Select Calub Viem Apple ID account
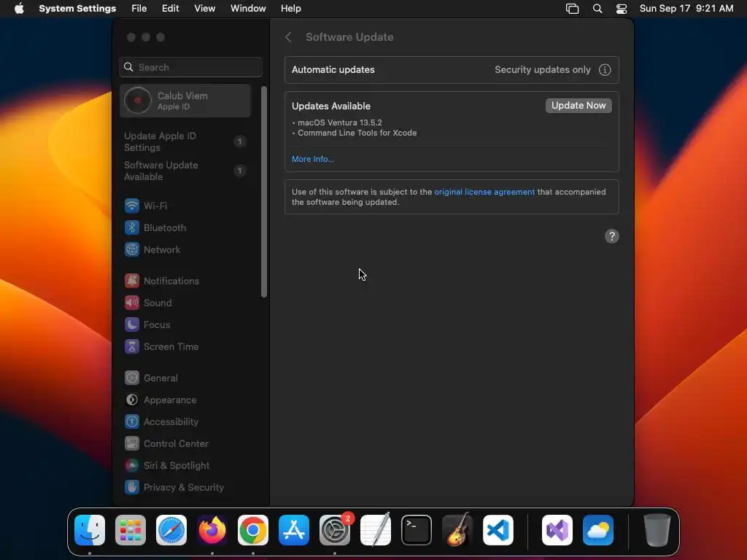This screenshot has height=560, width=747. click(x=185, y=101)
